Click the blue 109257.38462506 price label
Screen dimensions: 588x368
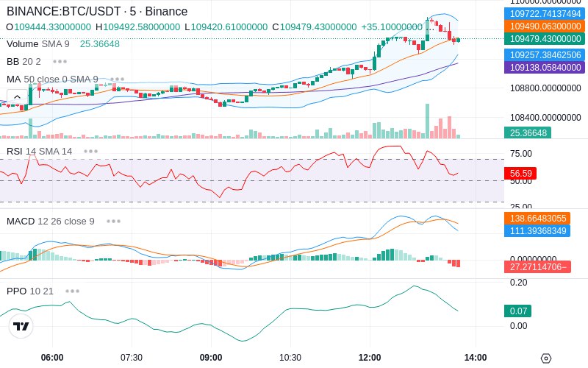click(x=545, y=54)
